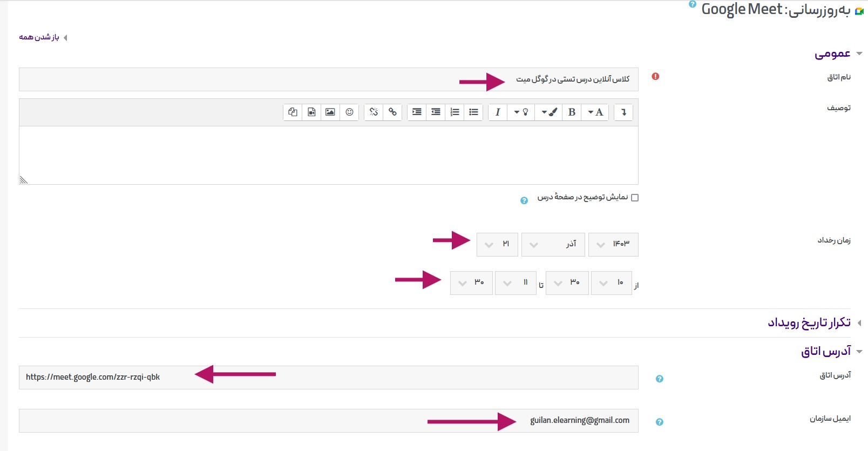Image resolution: width=868 pixels, height=451 pixels.
Task: Collapse the عمومی section header
Action: (x=832, y=53)
